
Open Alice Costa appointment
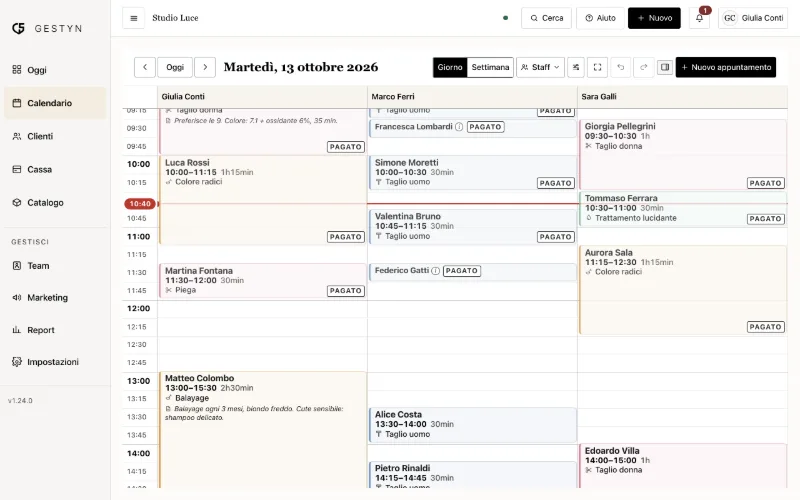472,424
